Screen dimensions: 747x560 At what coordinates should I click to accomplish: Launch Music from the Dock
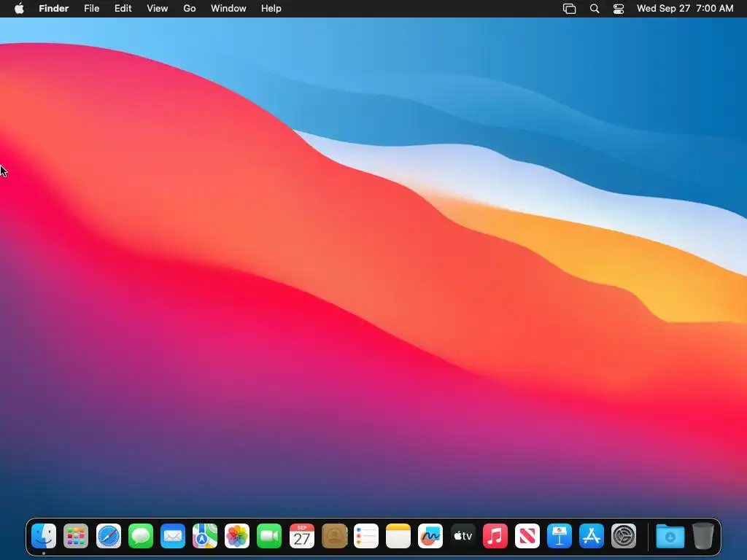click(495, 536)
